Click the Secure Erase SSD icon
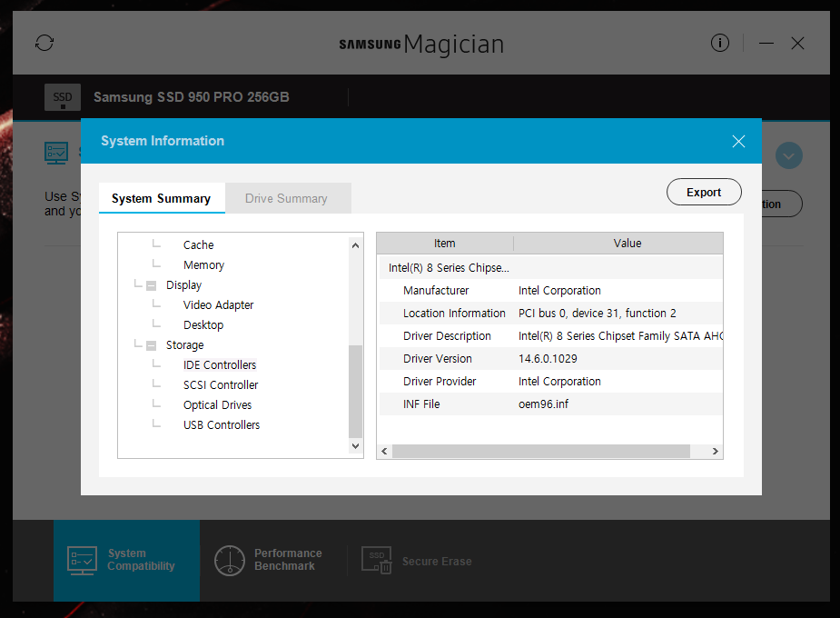 (x=377, y=560)
